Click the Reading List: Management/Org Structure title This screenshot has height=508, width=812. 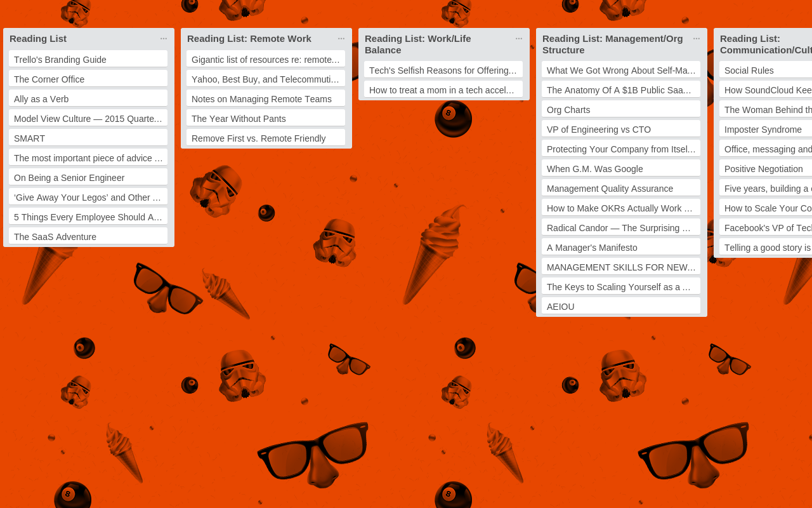(x=613, y=44)
